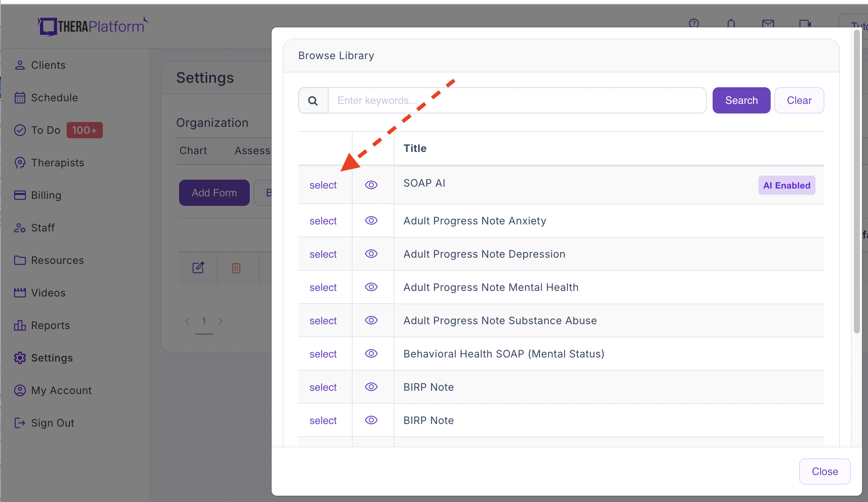Image resolution: width=868 pixels, height=502 pixels.
Task: Go to next page arrow in pagination
Action: [x=221, y=321]
